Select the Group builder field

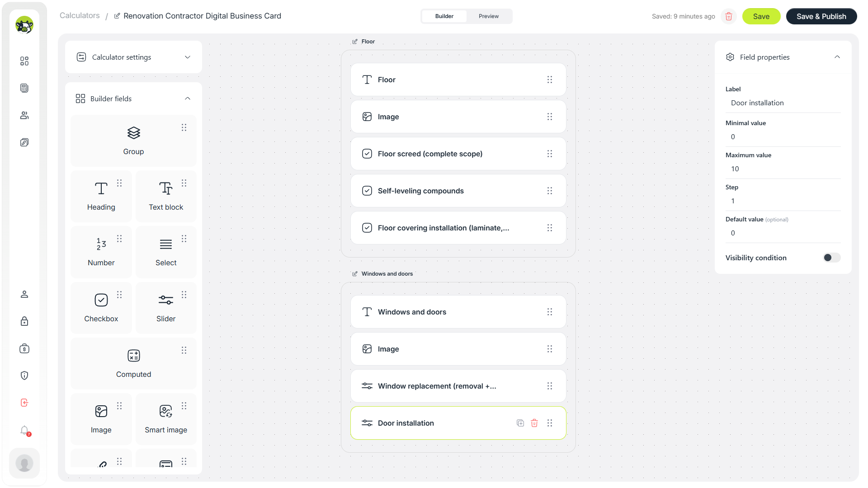[x=133, y=141]
